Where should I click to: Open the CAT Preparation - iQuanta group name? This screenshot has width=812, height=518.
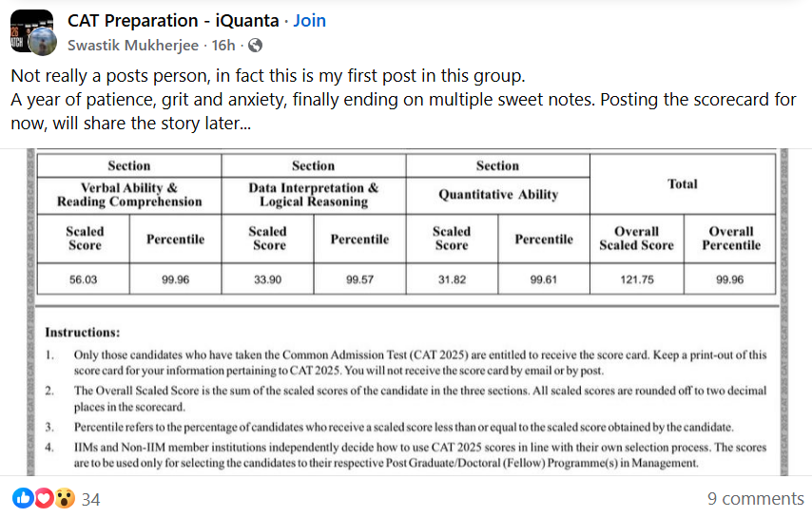click(174, 20)
